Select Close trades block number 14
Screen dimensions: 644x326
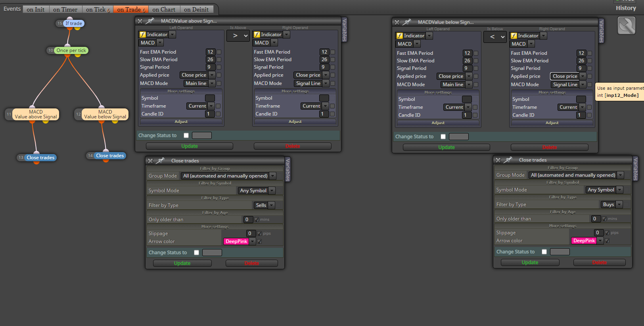click(110, 156)
